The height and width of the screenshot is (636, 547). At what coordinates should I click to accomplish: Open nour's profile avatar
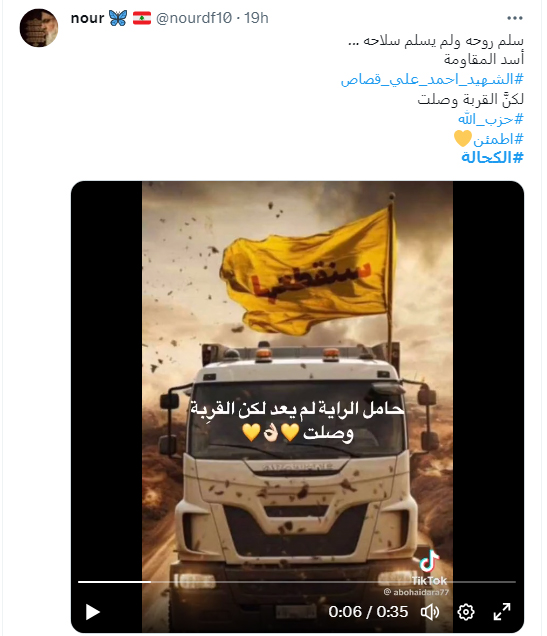coord(39,28)
